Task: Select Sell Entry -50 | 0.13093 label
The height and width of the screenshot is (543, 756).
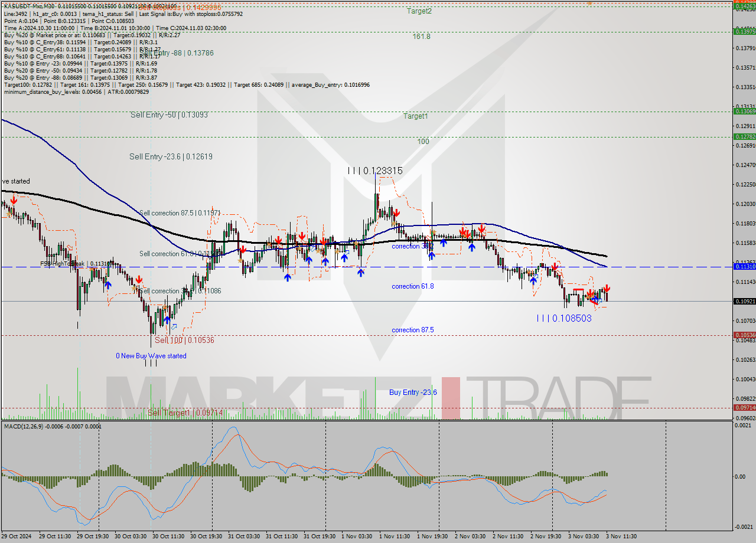Action: (169, 115)
